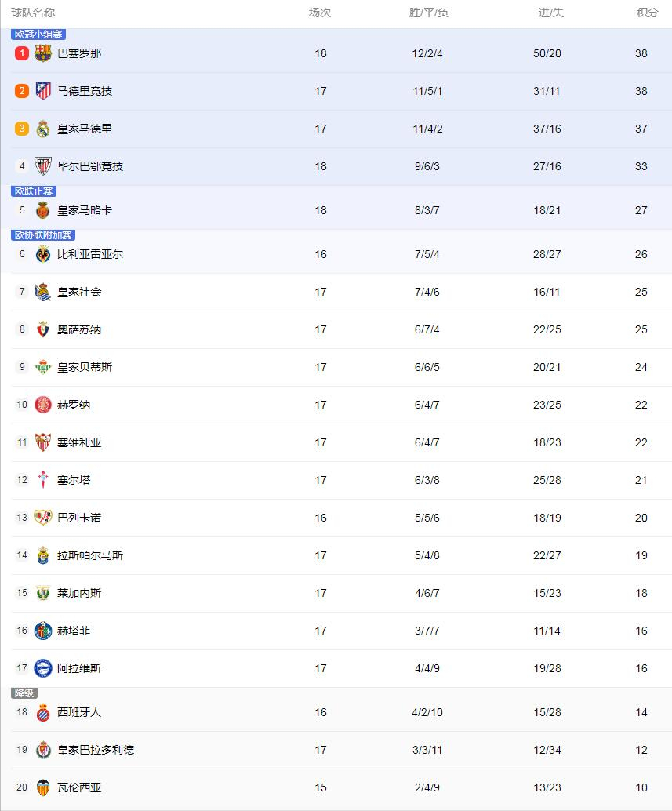
Task: Click the Sevilla crest icon
Action: 43,442
